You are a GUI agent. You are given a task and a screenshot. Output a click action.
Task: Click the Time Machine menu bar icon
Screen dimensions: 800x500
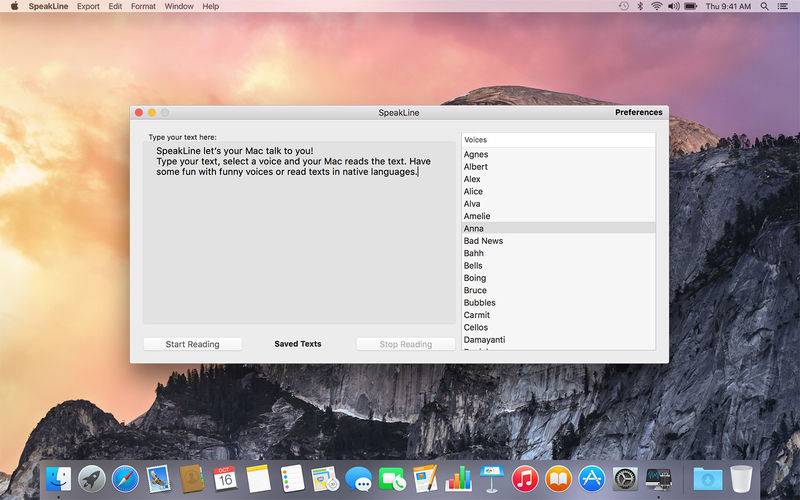click(x=623, y=6)
